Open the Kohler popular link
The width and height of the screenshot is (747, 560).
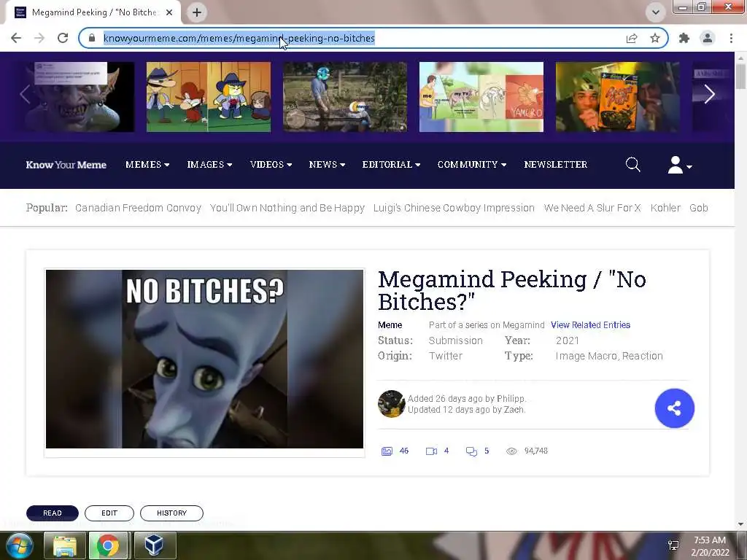coord(665,208)
